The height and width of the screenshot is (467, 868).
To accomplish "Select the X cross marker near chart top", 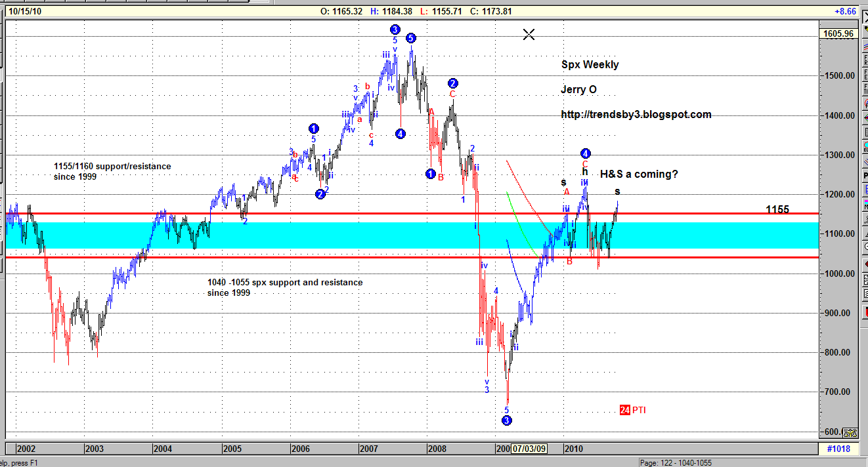I will (529, 35).
